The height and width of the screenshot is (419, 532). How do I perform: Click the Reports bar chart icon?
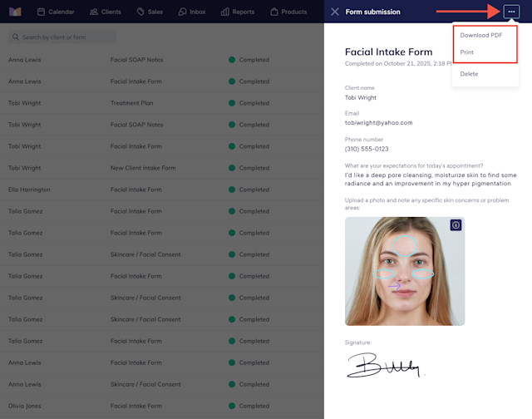pos(224,12)
